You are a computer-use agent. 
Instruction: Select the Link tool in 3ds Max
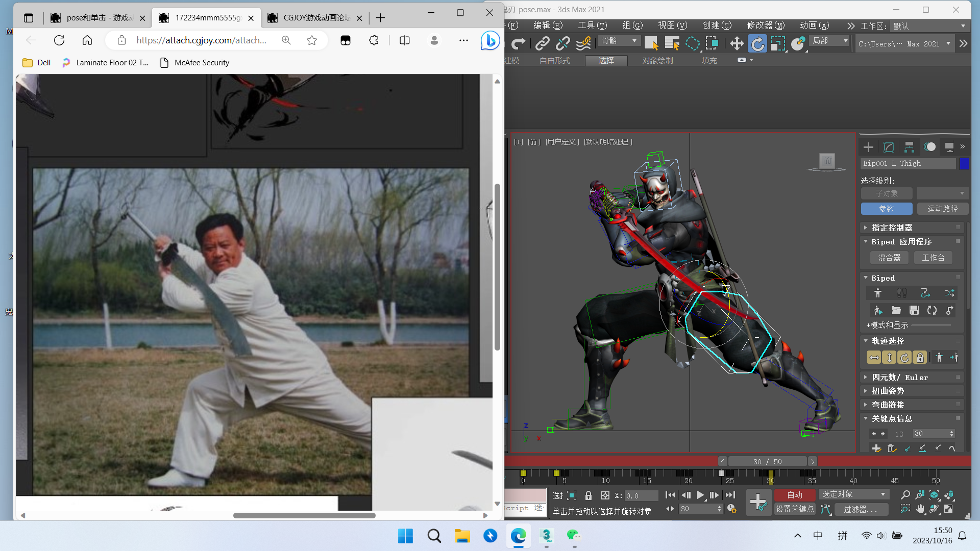[x=542, y=44]
